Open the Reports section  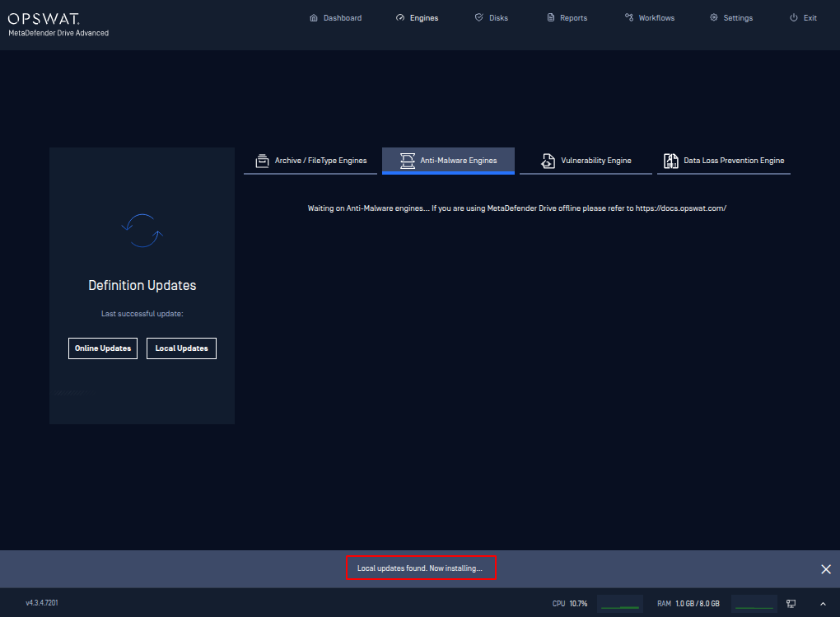567,18
